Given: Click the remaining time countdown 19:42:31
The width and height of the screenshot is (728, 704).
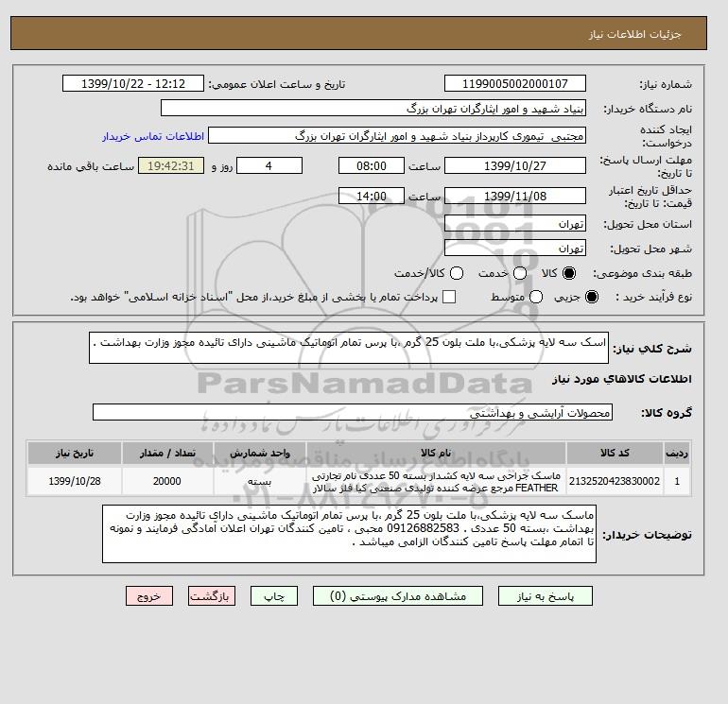Looking at the screenshot, I should coord(171,165).
